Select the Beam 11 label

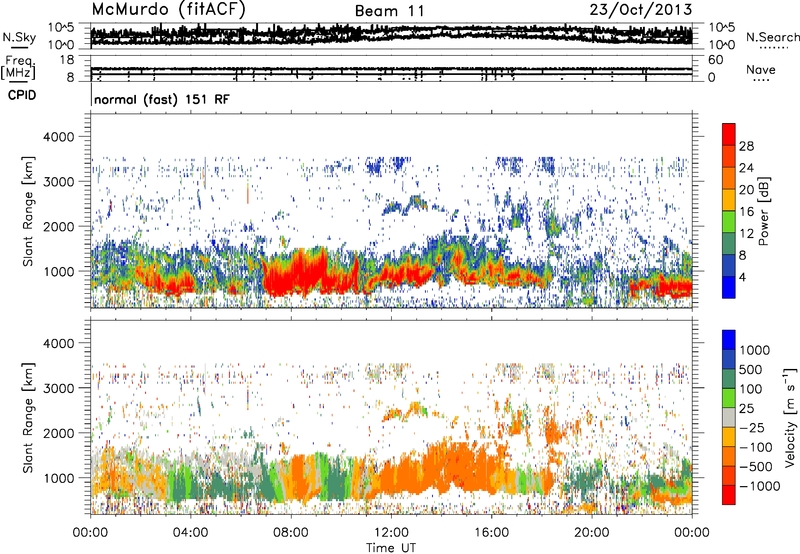pos(389,11)
